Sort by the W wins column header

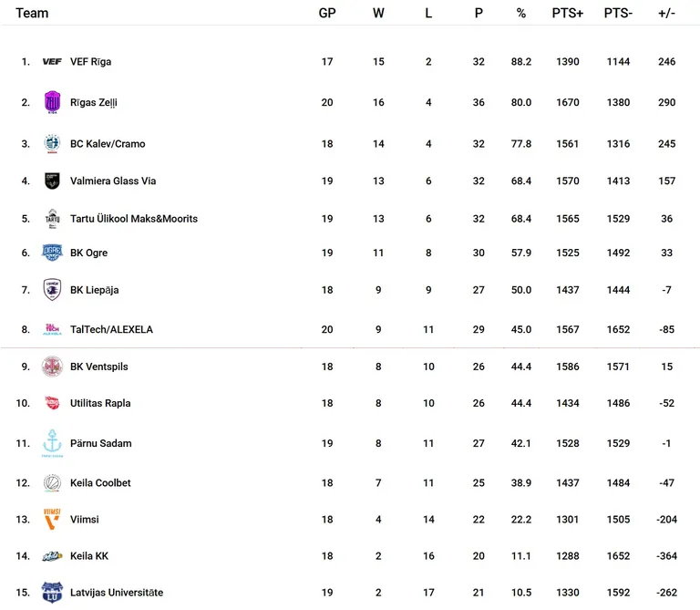[x=378, y=13]
